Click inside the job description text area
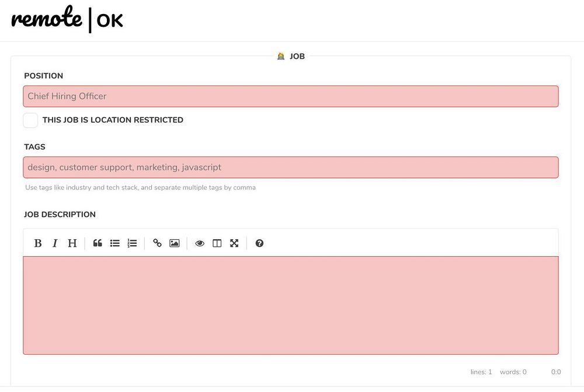The image size is (584, 392). click(x=290, y=305)
